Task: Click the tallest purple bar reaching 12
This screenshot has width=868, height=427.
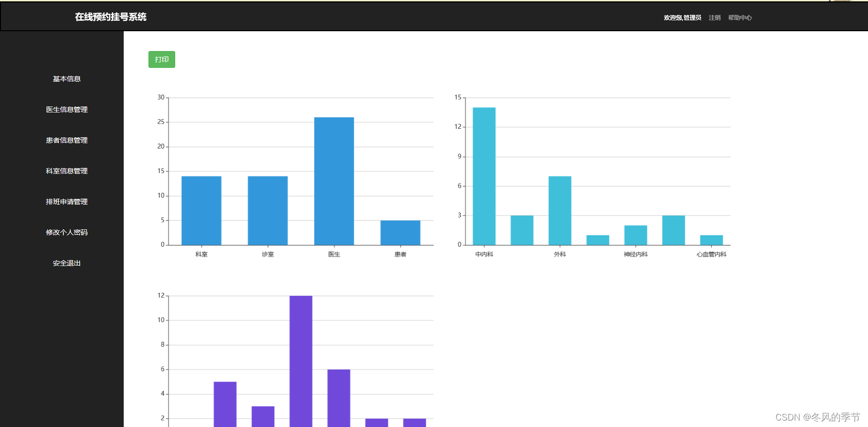Action: click(x=301, y=361)
